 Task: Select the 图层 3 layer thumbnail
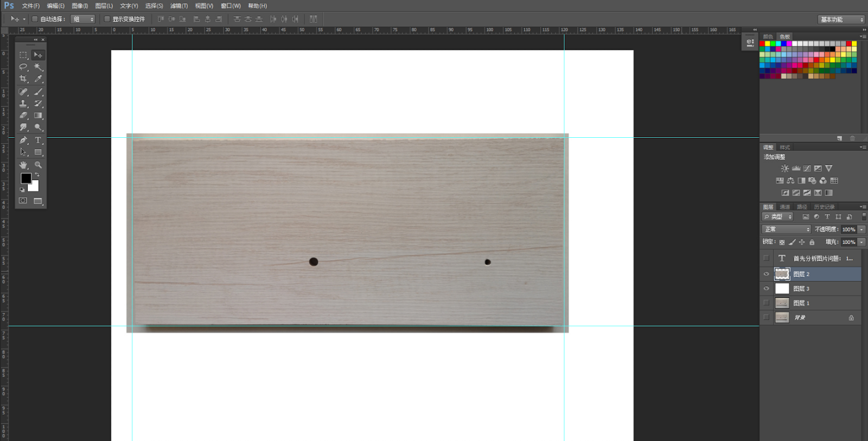pyautogui.click(x=782, y=289)
